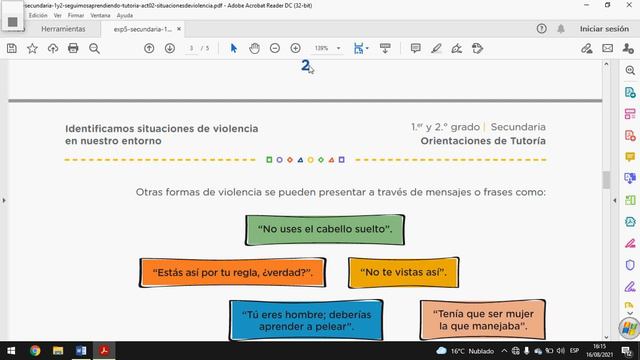Open the Windows Start menu
640x360 pixels.
pos(11,351)
